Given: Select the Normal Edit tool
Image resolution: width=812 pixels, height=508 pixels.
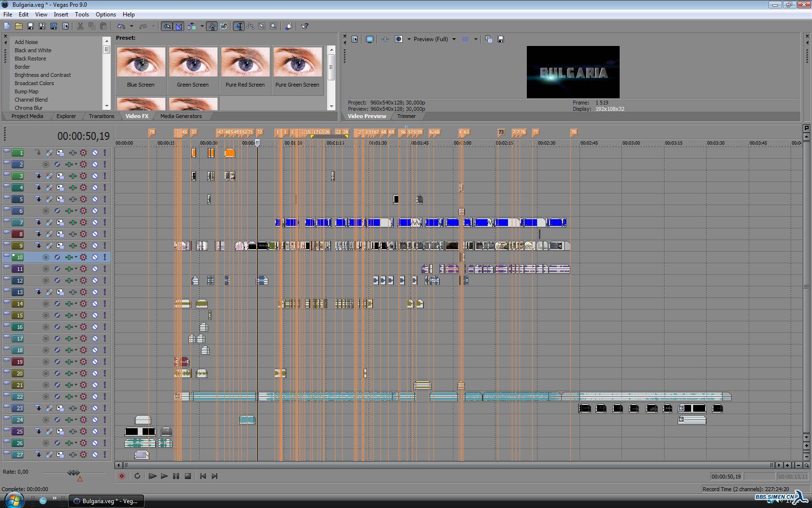Looking at the screenshot, I should [239, 26].
